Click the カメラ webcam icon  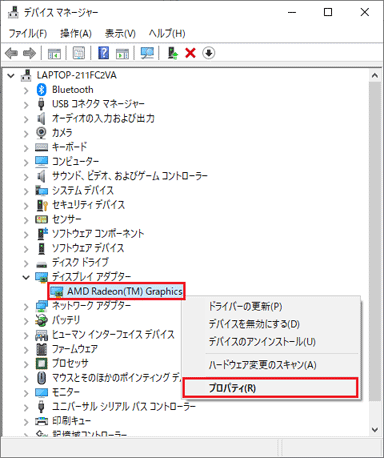point(41,133)
